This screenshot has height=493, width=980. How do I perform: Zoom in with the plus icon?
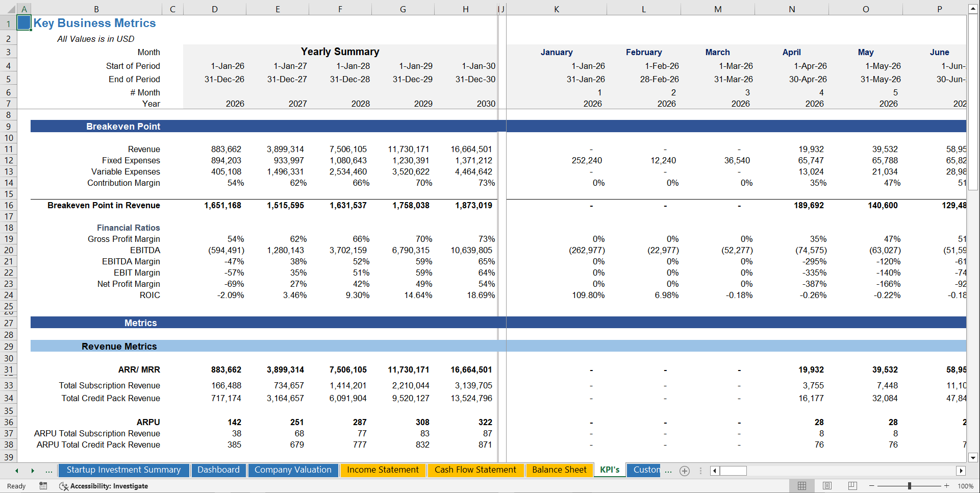click(946, 486)
